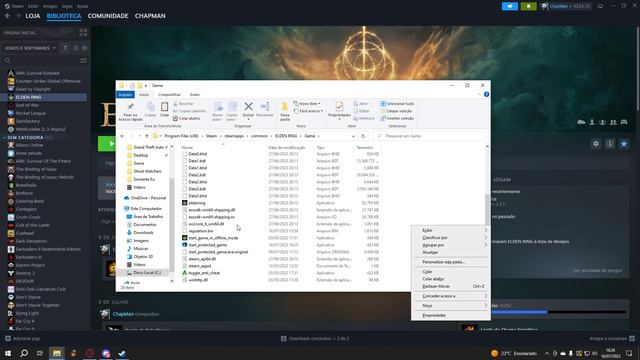Toggle ELDEN RING favorite star
This screenshot has height=360, width=640.
624,144
